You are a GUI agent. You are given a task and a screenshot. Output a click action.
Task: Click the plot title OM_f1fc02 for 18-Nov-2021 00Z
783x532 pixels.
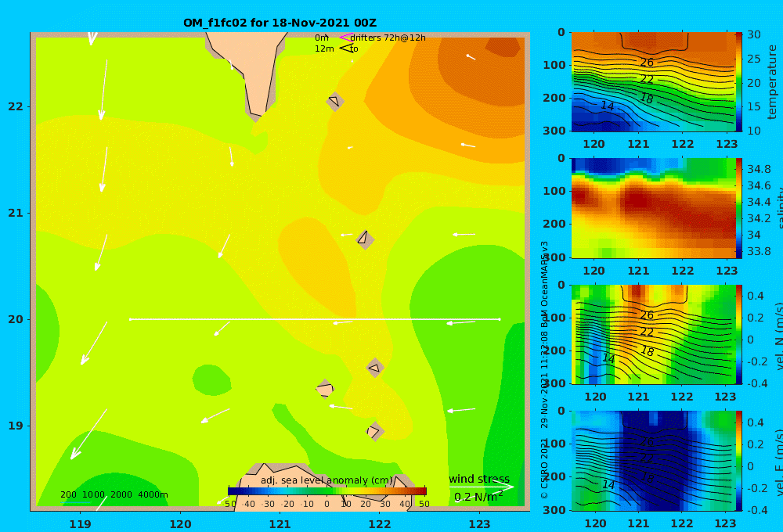click(x=280, y=23)
